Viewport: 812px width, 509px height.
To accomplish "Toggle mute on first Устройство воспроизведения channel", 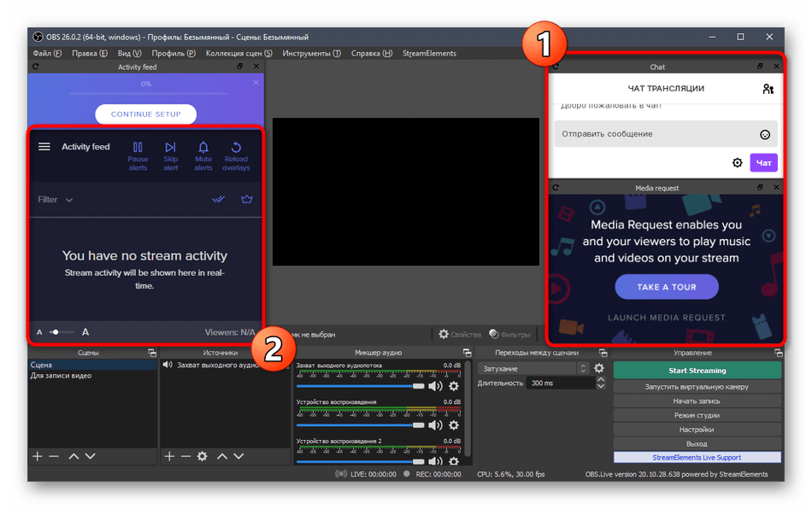I will [435, 424].
